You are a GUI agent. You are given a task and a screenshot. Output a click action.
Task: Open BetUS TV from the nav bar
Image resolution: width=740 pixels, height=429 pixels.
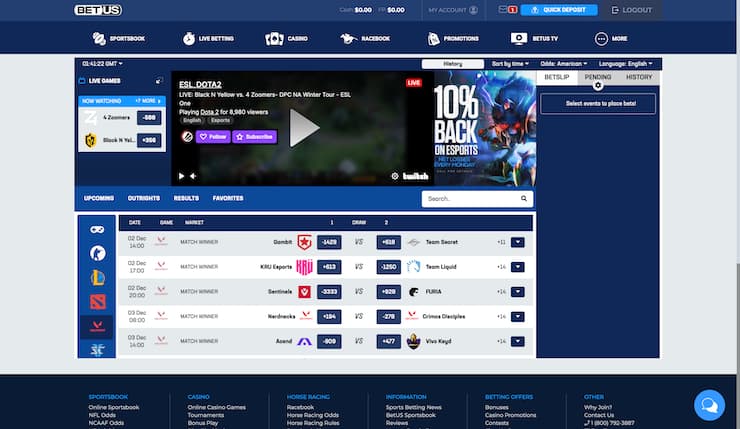[x=534, y=39]
